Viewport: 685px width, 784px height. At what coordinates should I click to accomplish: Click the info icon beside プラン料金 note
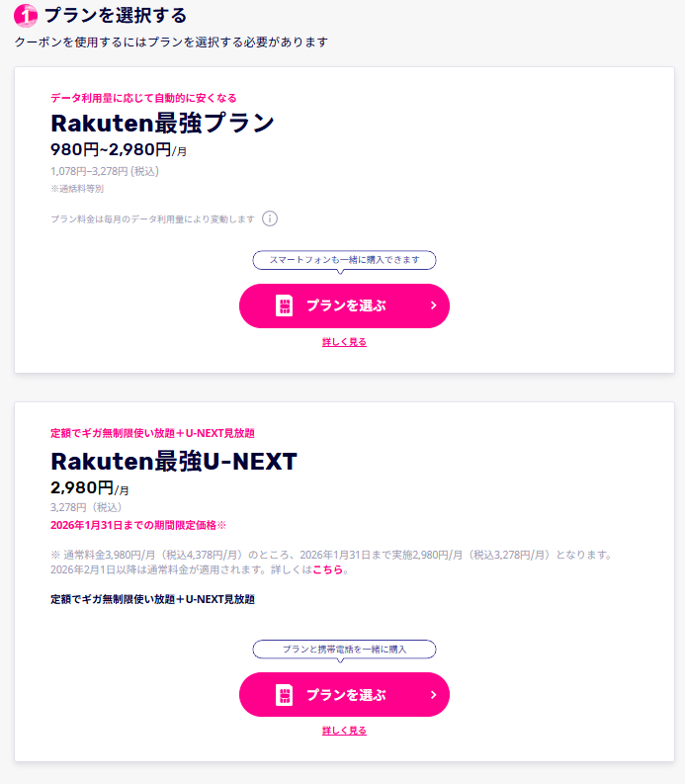pyautogui.click(x=270, y=218)
